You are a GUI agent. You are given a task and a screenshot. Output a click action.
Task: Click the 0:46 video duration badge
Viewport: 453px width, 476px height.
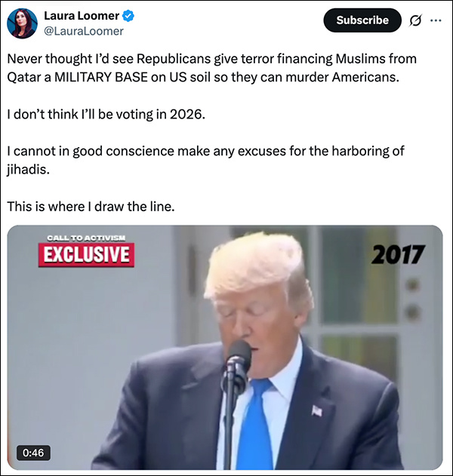pyautogui.click(x=33, y=453)
